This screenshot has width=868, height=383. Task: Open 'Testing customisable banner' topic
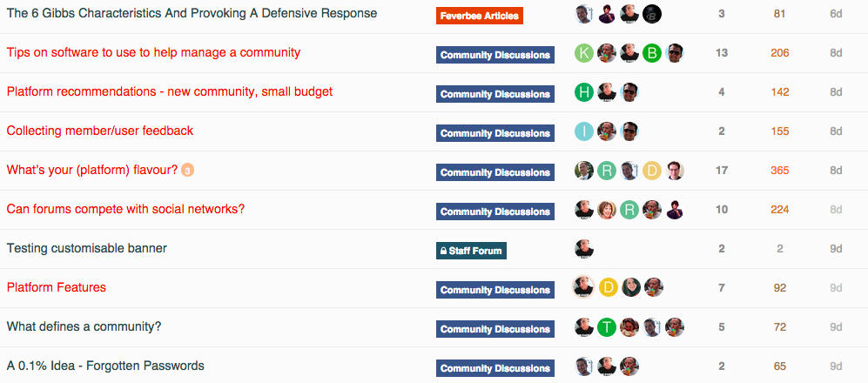tap(86, 248)
